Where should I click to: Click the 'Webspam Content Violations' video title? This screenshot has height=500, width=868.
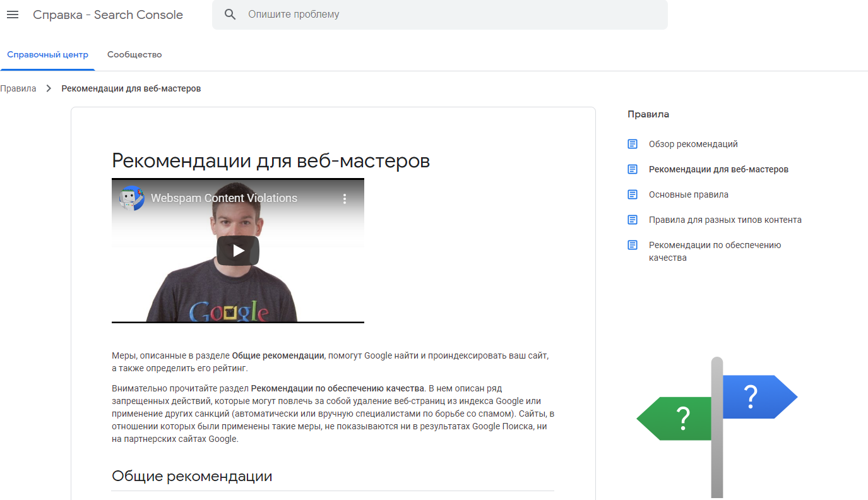click(224, 198)
